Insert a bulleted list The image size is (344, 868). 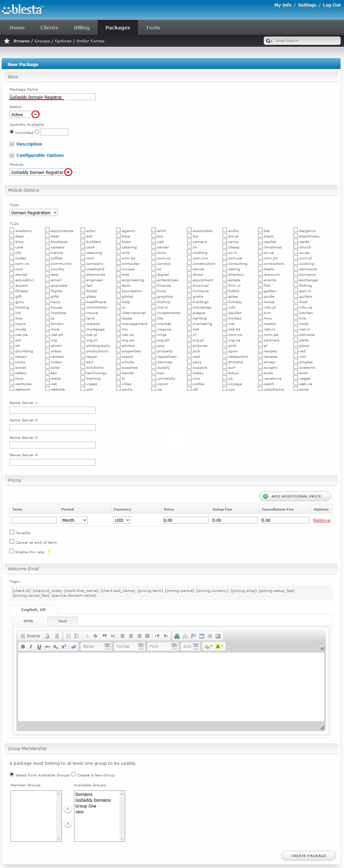77,636
